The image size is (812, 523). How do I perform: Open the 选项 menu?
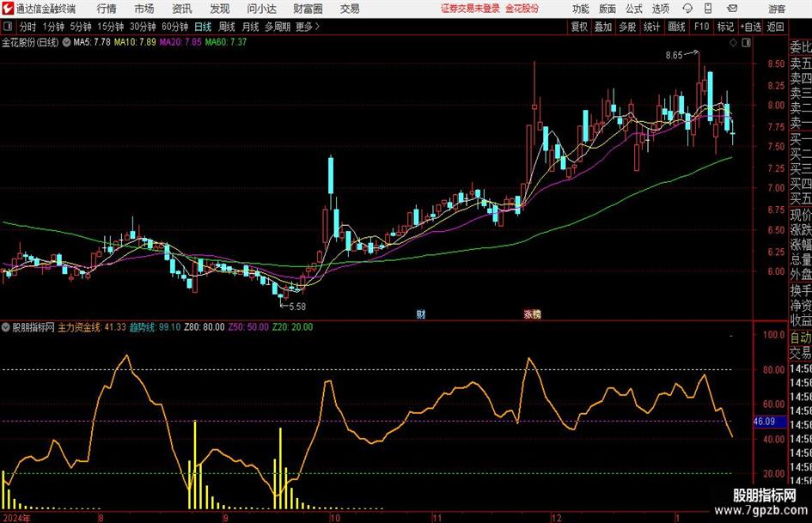pyautogui.click(x=661, y=9)
